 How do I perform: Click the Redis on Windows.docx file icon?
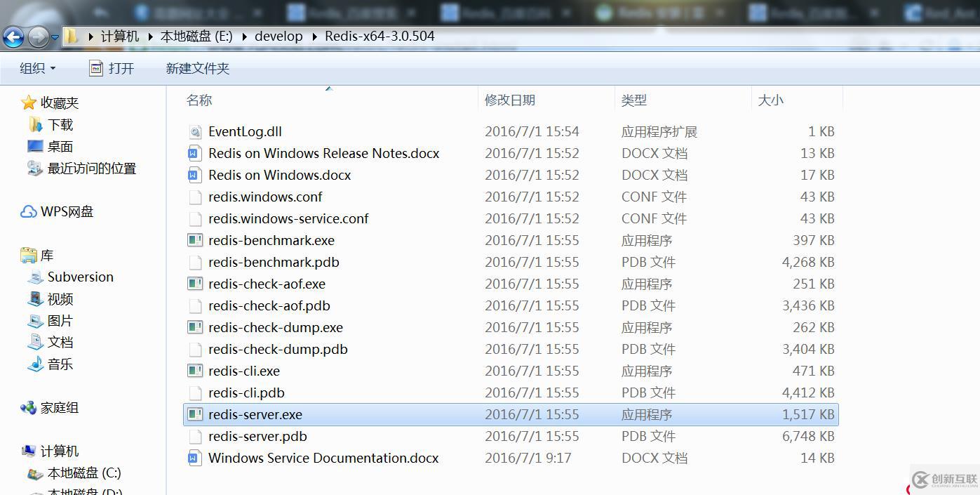[x=195, y=175]
